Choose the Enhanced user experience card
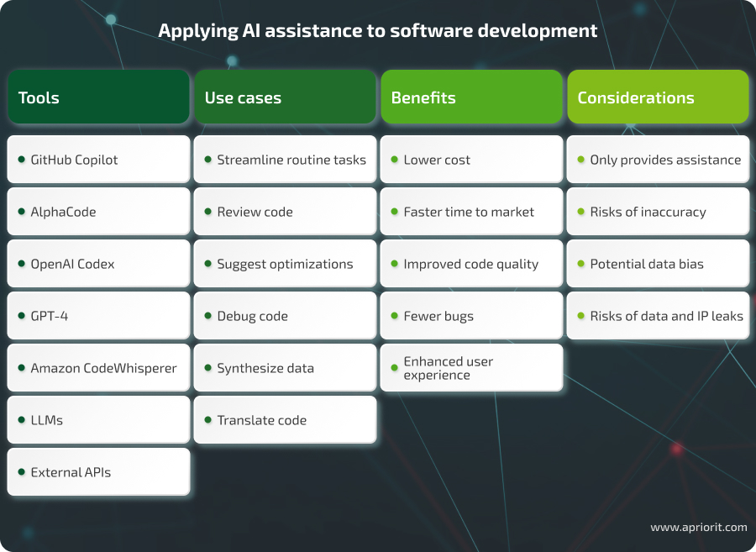Screen dimensions: 756x552 click(471, 367)
